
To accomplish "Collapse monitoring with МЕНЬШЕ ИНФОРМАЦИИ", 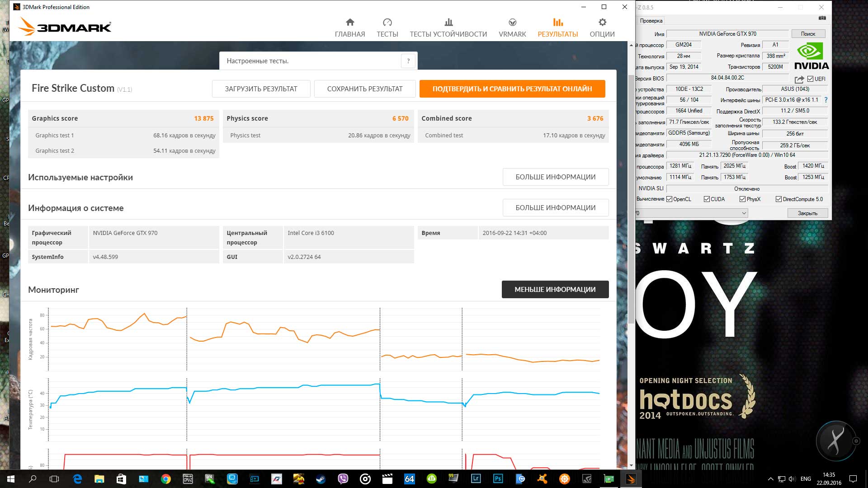I will [x=555, y=290].
